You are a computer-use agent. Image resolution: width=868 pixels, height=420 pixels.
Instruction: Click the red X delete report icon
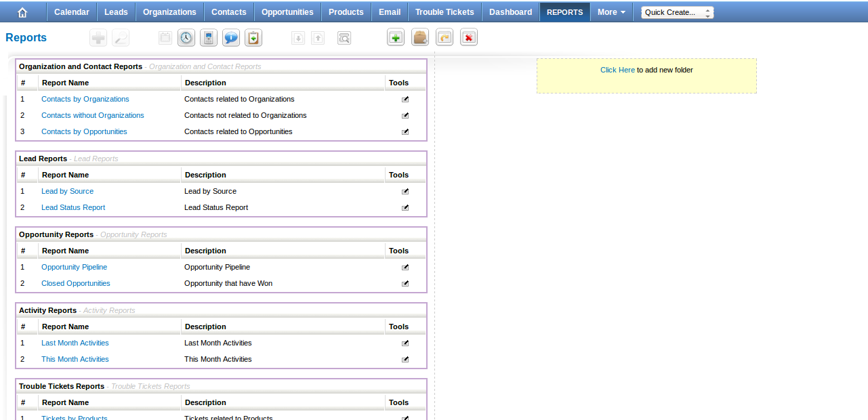(468, 38)
